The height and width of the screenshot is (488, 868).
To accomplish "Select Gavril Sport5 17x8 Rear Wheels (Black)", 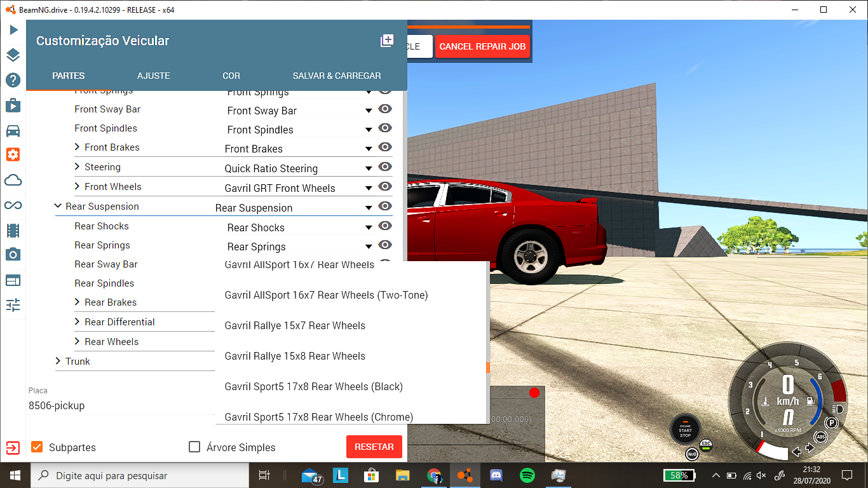I will coord(351,386).
